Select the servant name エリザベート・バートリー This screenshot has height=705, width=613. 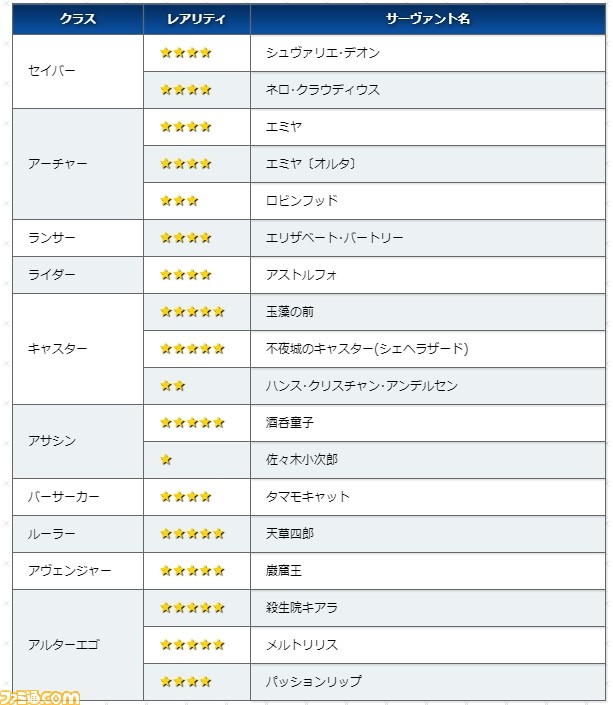pos(334,237)
